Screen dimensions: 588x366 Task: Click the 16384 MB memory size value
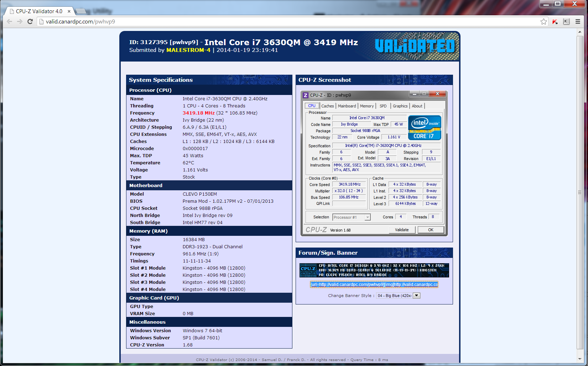[x=194, y=239]
